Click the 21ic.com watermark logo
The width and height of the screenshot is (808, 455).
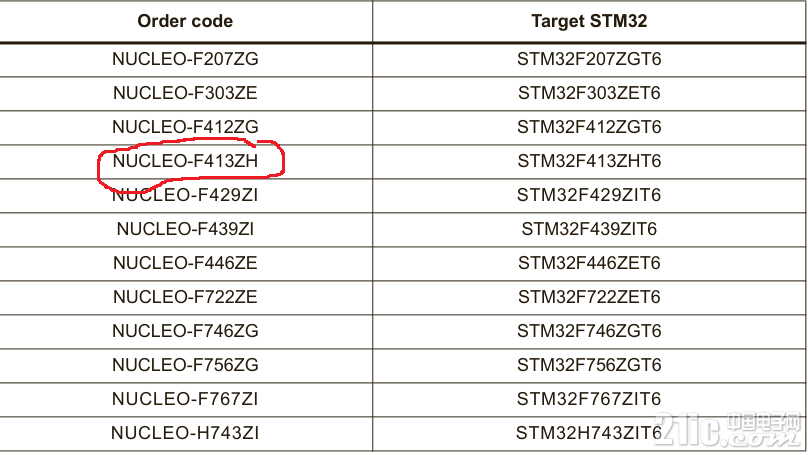tap(727, 429)
